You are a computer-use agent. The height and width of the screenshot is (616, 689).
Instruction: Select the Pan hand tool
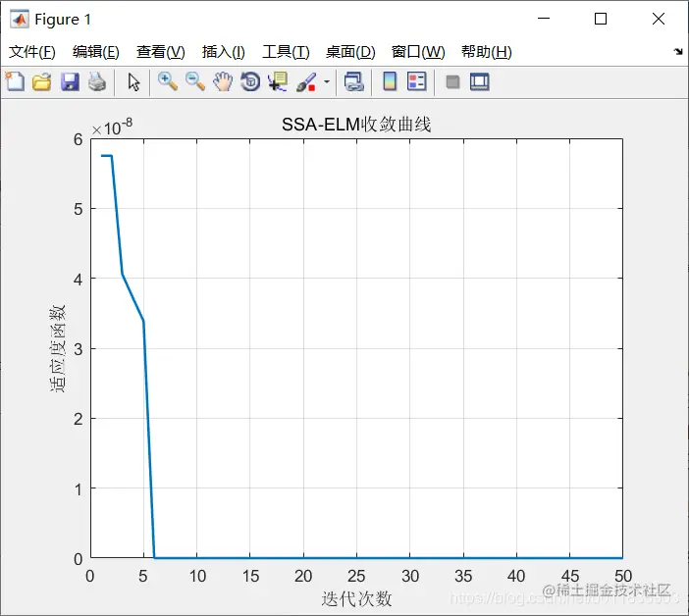click(x=223, y=82)
